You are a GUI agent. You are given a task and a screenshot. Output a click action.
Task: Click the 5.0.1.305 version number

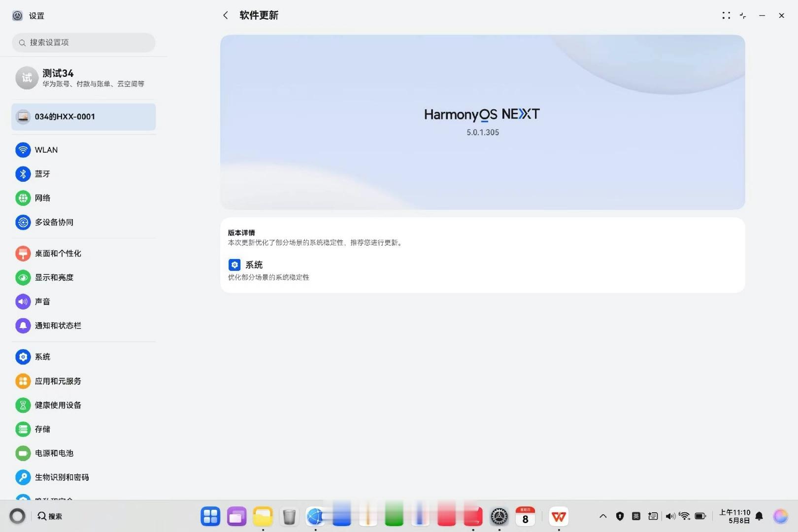pos(483,133)
